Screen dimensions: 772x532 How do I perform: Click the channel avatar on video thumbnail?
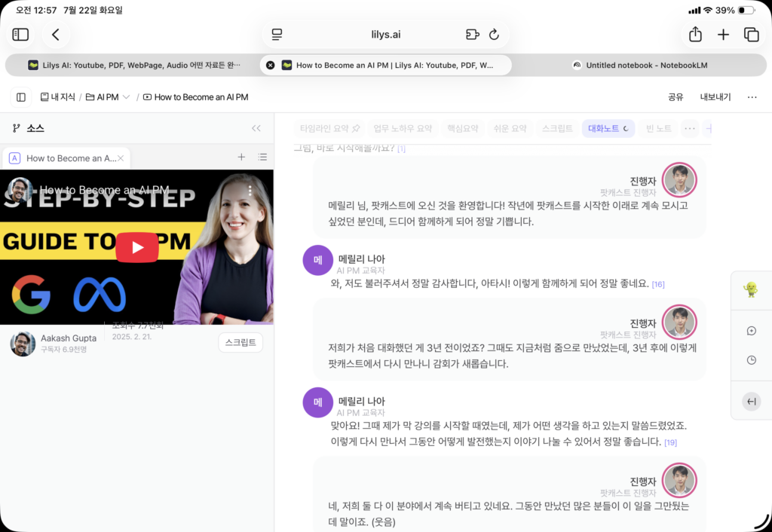[x=20, y=190]
